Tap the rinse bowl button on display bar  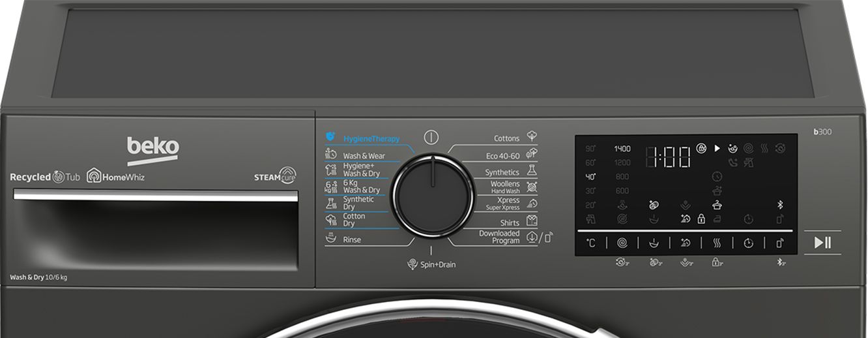(x=654, y=243)
